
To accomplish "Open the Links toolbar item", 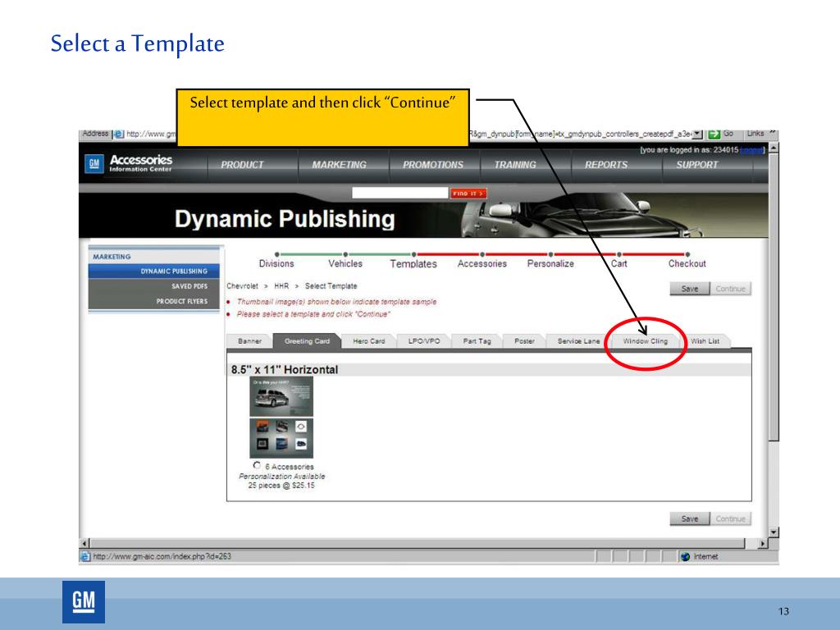I will [x=756, y=134].
